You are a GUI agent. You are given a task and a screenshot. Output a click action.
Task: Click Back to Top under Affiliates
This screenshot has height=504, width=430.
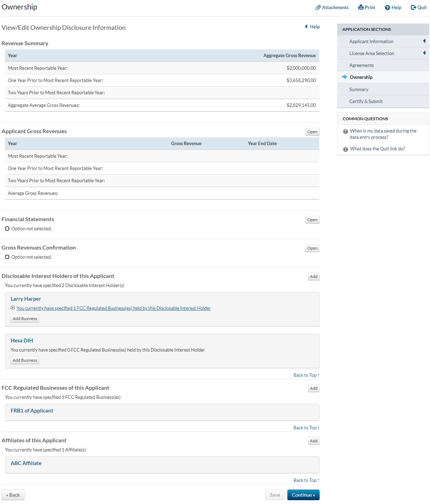click(306, 481)
